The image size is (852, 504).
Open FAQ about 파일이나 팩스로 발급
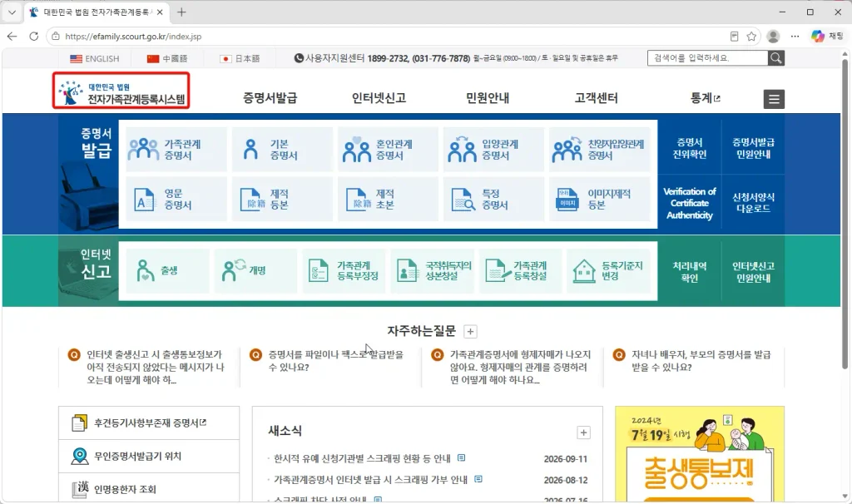(335, 361)
